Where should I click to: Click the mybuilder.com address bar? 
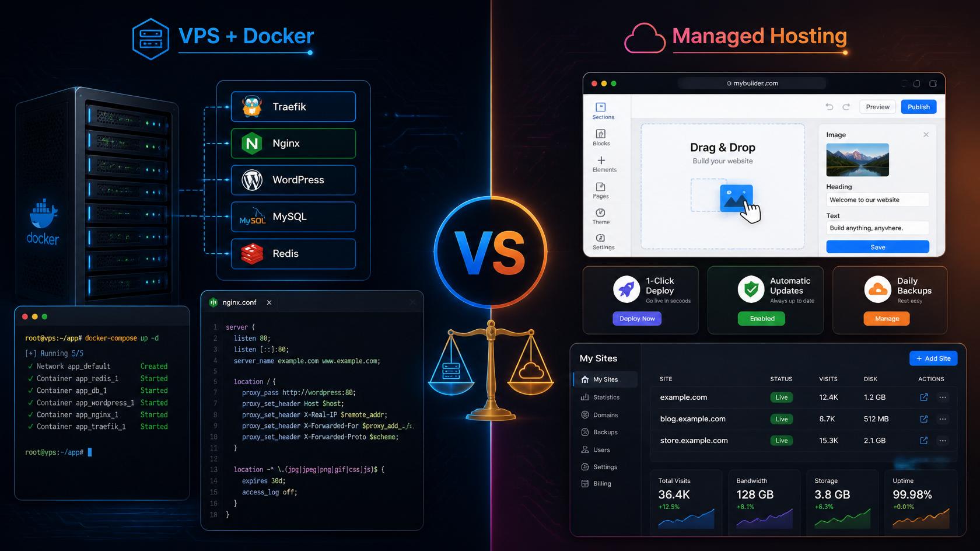pos(752,83)
